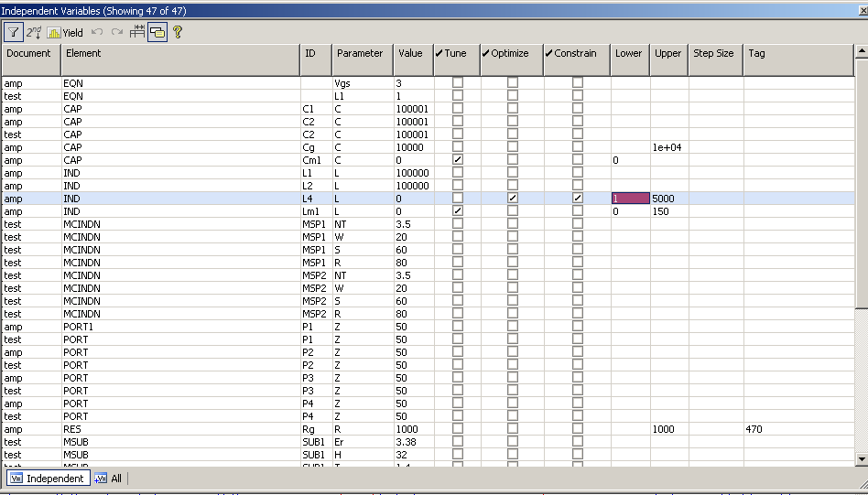
Task: Click the overlapping windows toolbar icon
Action: (157, 32)
